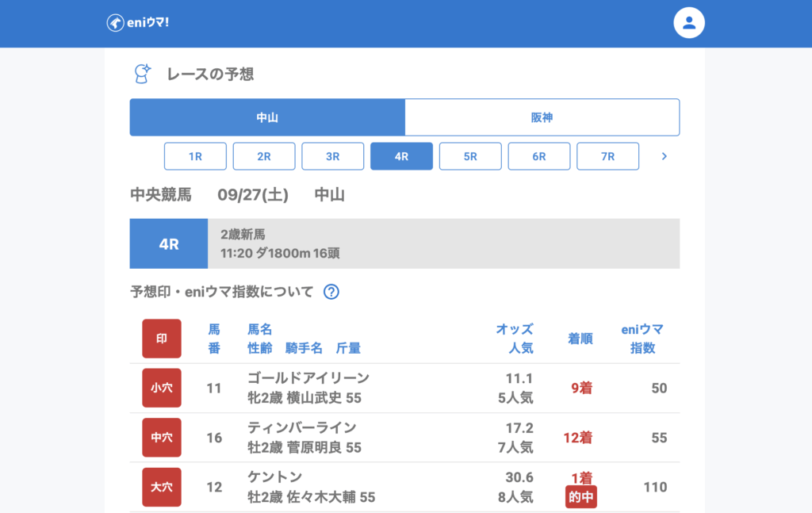This screenshot has height=513, width=812.
Task: Select the 1R race button
Action: pyautogui.click(x=195, y=156)
